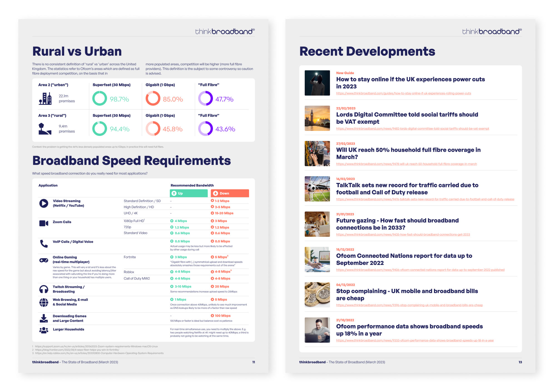Viewport: 556px width, 392px height.
Task: Open the Ofcom Connected Nations report URL
Action: click(x=420, y=270)
